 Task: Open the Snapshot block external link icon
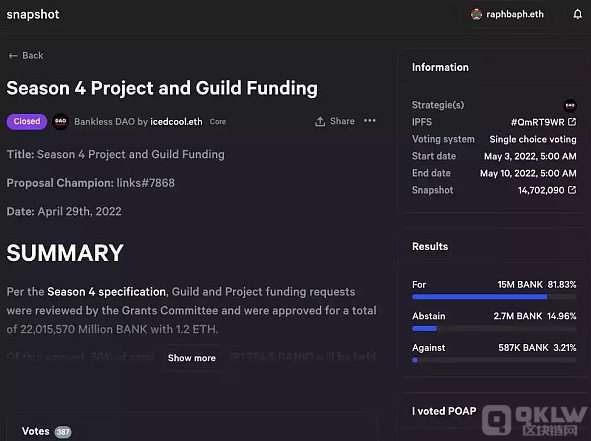click(x=572, y=190)
